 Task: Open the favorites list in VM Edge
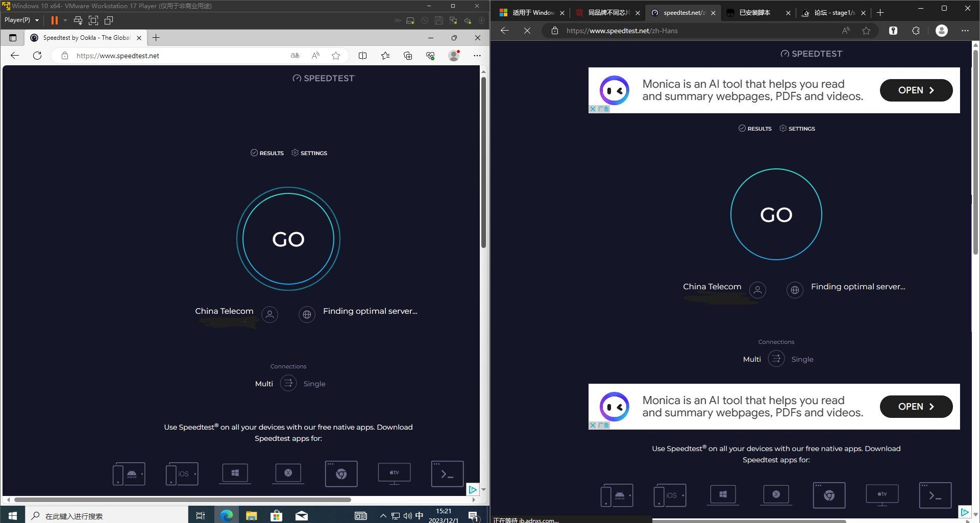coord(385,56)
